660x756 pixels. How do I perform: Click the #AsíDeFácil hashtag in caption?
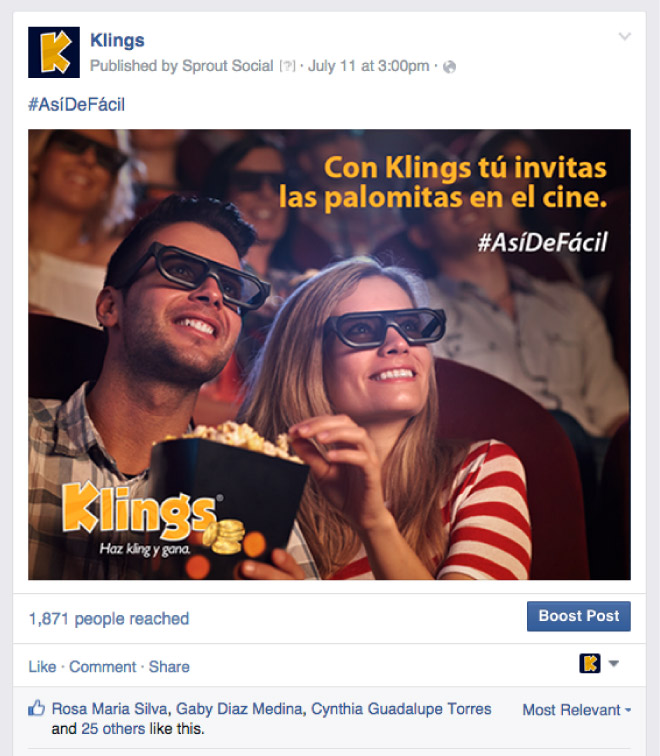click(x=77, y=104)
